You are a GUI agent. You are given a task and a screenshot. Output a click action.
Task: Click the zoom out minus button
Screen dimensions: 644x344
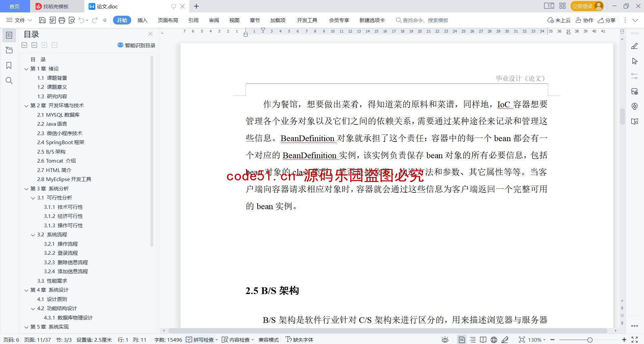pyautogui.click(x=552, y=340)
